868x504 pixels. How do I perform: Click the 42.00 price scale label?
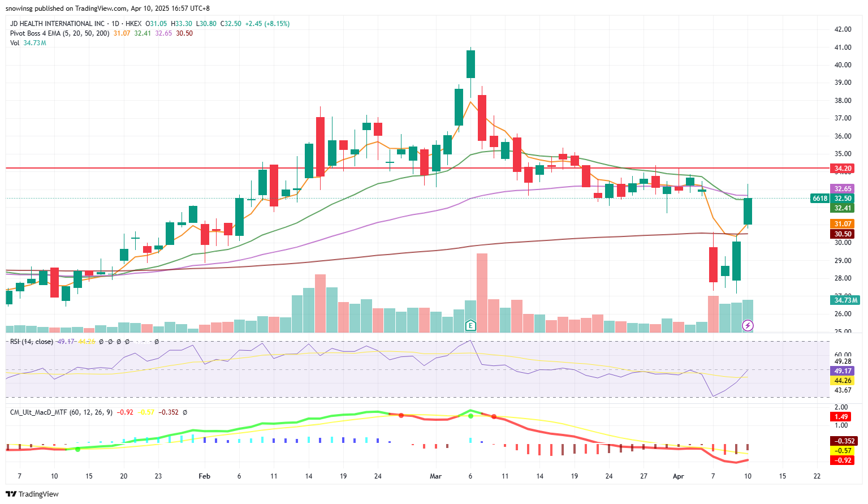tap(843, 29)
